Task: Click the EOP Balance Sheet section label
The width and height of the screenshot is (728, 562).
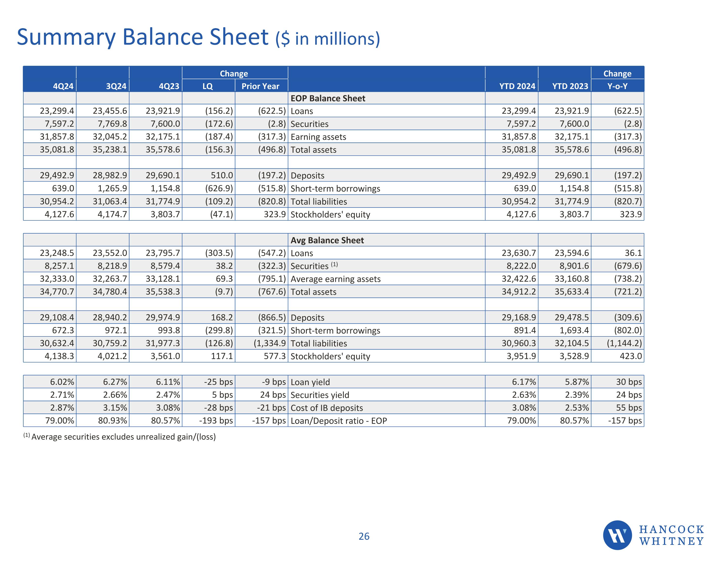Action: [x=328, y=98]
